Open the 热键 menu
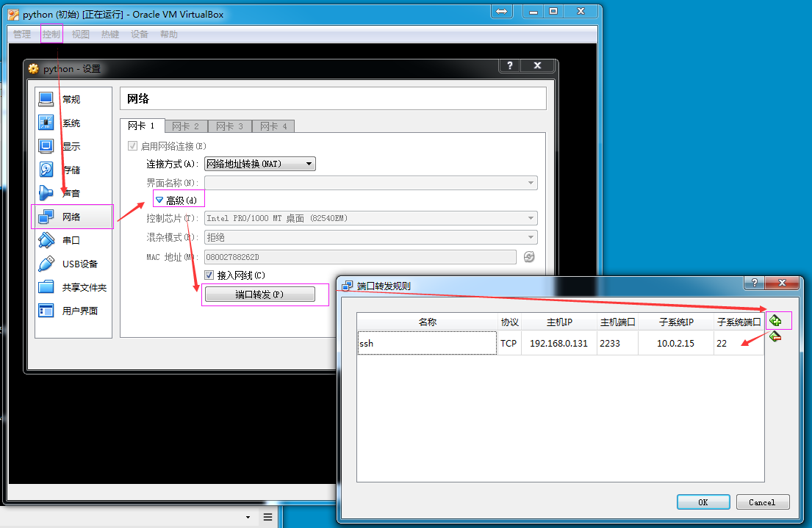812x528 pixels. coord(110,35)
